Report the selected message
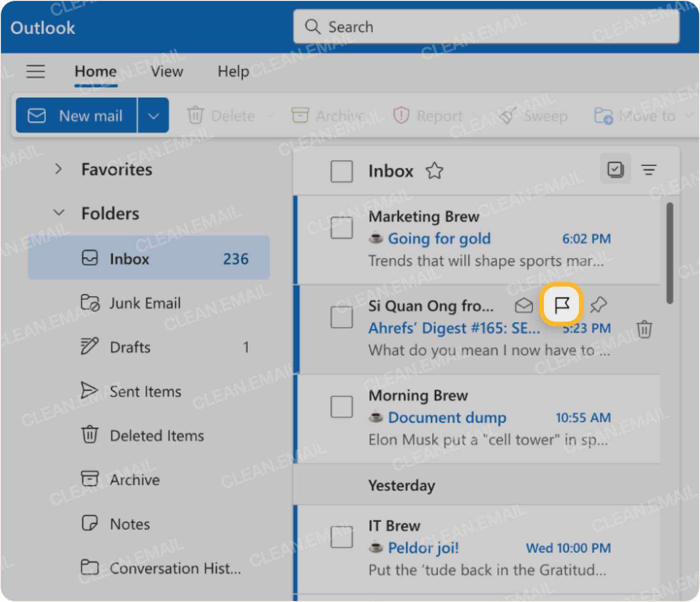Viewport: 700px width, 602px height. pos(428,115)
